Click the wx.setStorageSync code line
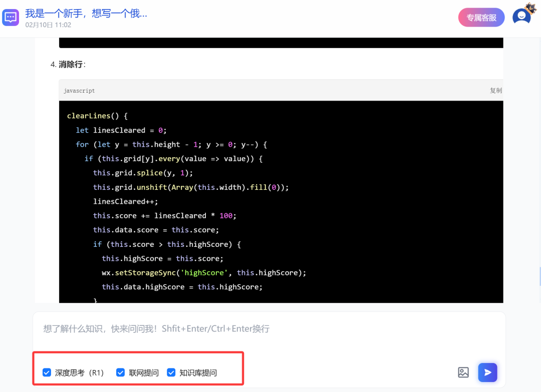 (x=203, y=272)
